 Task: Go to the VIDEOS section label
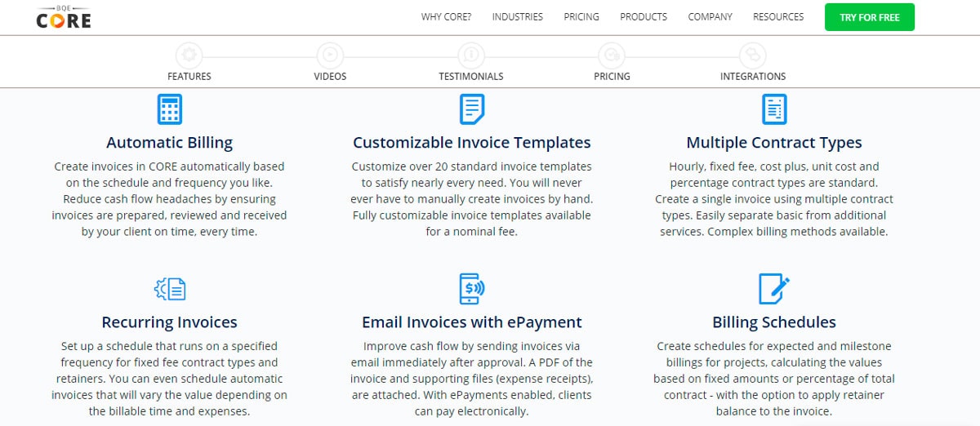[x=330, y=76]
